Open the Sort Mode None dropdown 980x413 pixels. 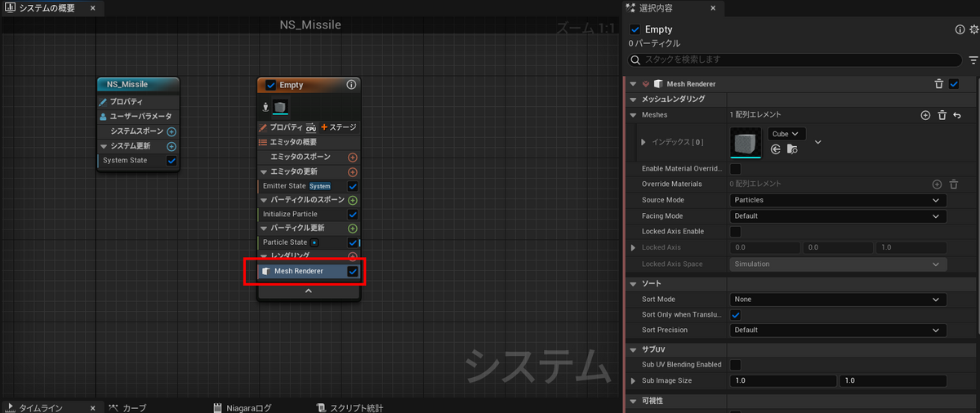point(838,300)
